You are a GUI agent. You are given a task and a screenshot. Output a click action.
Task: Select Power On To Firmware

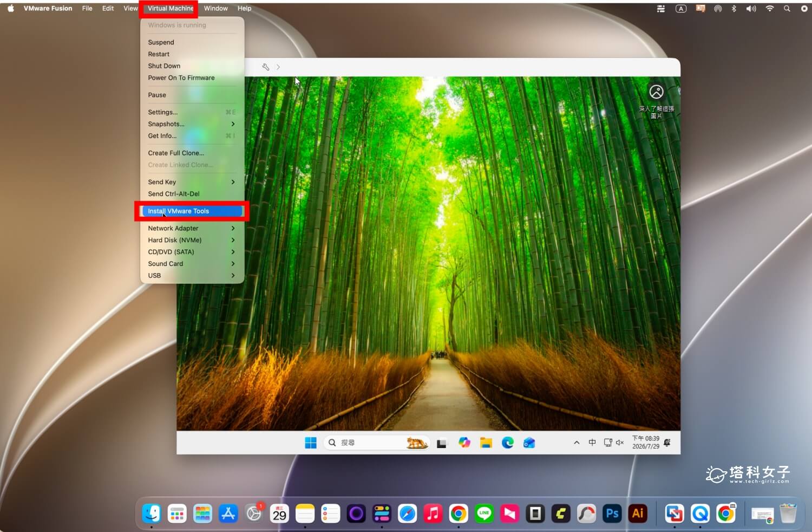pos(192,78)
